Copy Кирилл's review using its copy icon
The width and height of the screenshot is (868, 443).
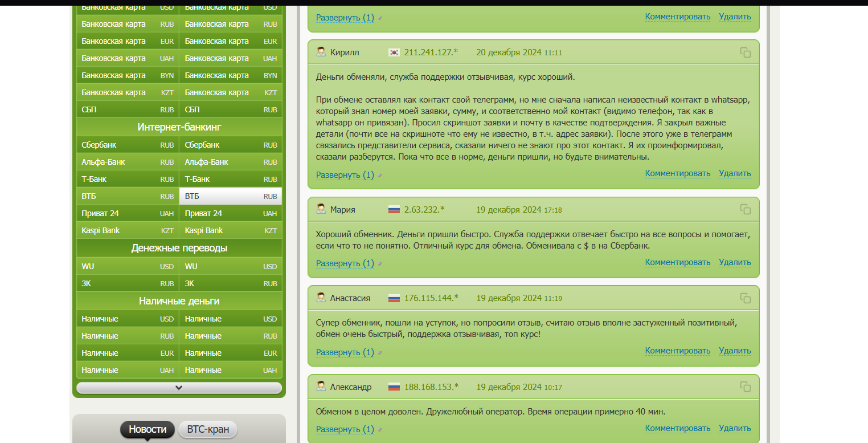(x=746, y=52)
